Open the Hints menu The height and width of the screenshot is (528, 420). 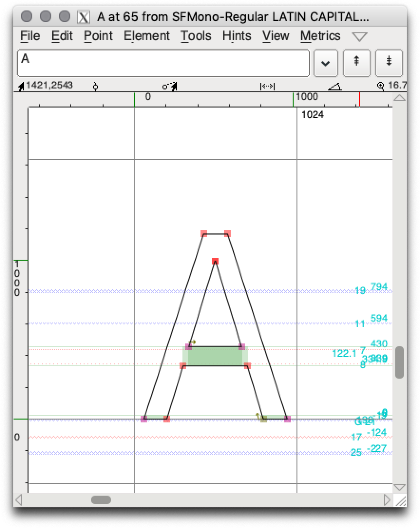[237, 36]
